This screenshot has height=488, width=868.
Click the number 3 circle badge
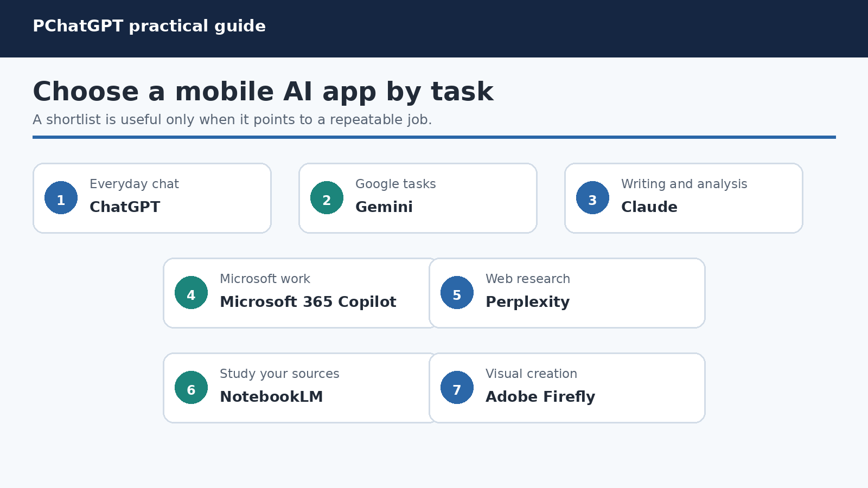pos(592,198)
